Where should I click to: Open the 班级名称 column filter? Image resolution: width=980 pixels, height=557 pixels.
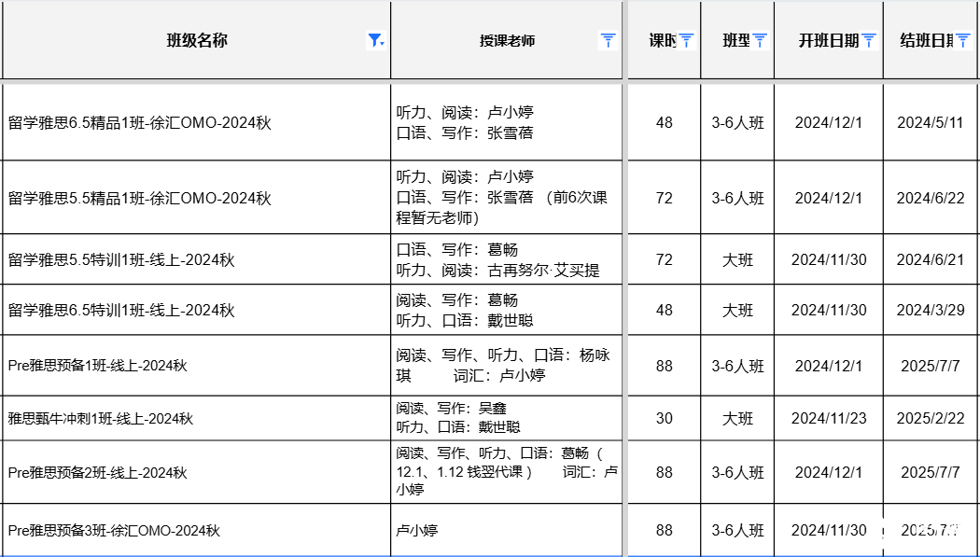click(x=375, y=41)
